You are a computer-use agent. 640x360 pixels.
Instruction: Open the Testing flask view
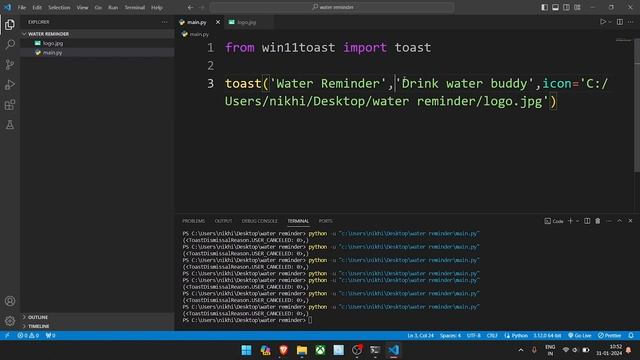(10, 125)
